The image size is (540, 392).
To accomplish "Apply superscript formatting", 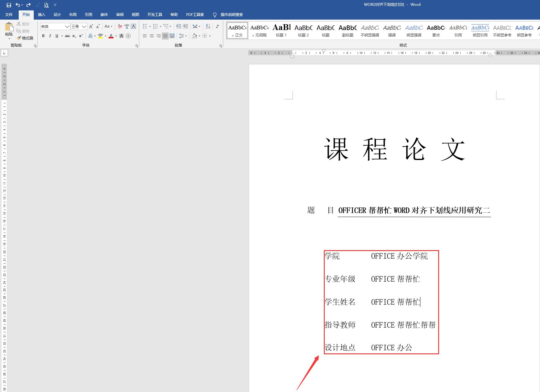I will (x=80, y=36).
